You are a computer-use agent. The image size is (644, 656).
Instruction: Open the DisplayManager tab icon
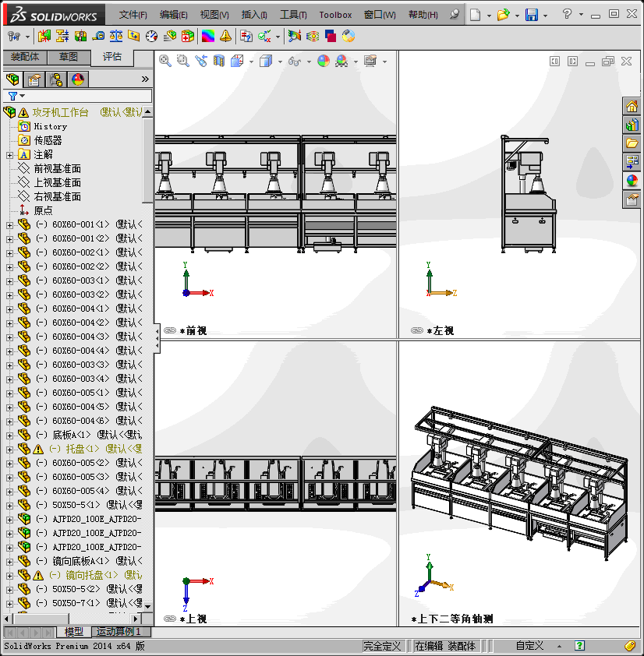(x=78, y=79)
